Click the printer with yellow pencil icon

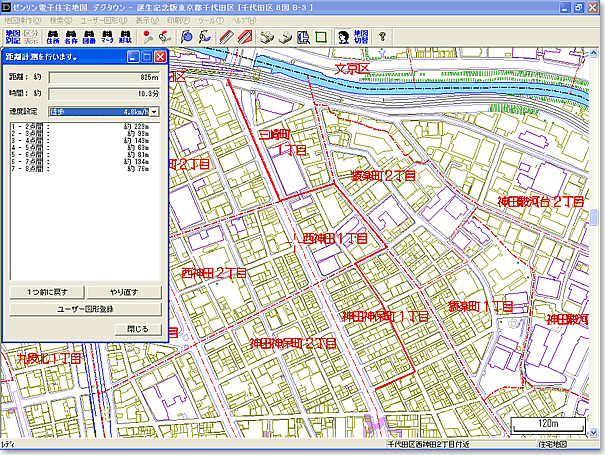tap(267, 37)
